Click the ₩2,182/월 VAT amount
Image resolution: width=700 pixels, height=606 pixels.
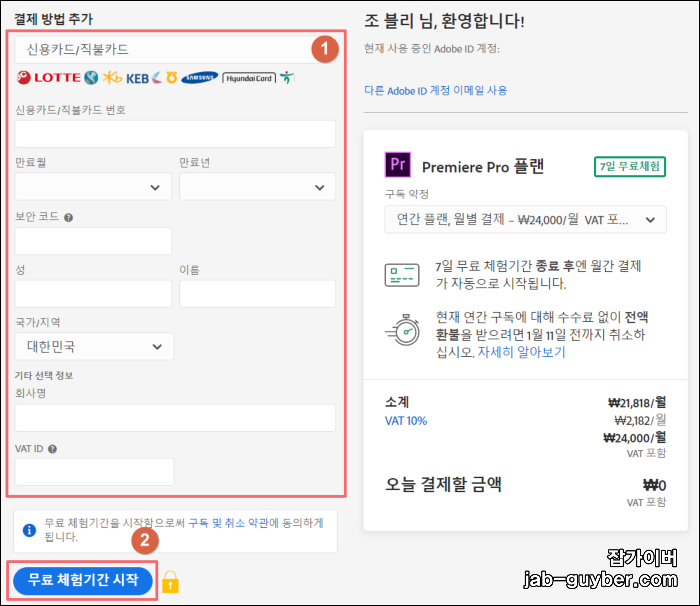pos(640,420)
